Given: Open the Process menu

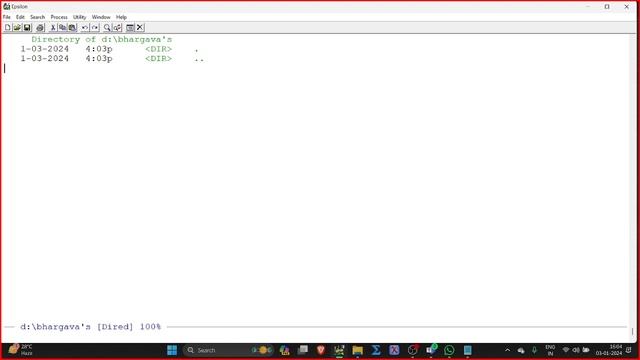Looking at the screenshot, I should [x=59, y=17].
